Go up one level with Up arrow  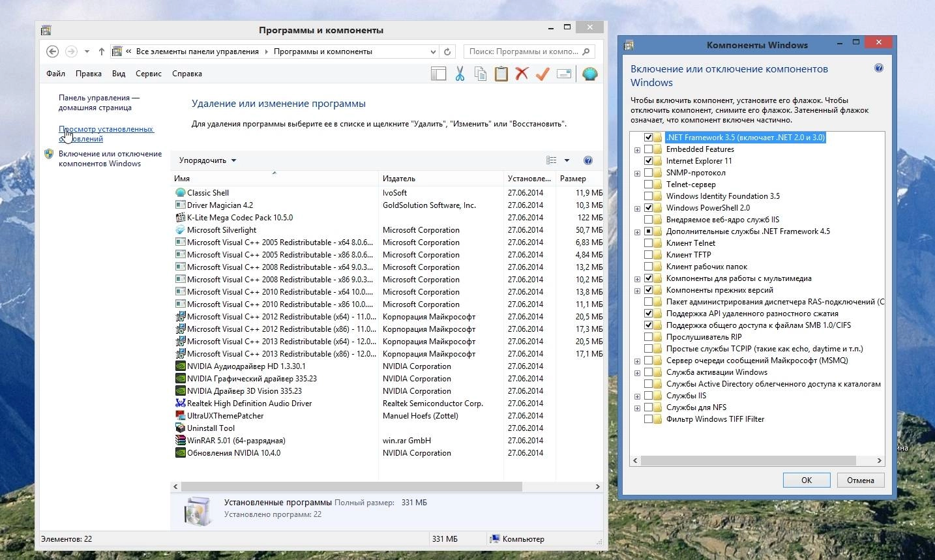pyautogui.click(x=102, y=52)
